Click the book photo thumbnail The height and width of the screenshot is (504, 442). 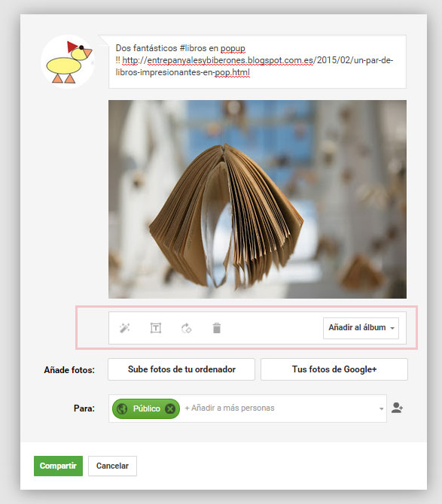click(258, 199)
